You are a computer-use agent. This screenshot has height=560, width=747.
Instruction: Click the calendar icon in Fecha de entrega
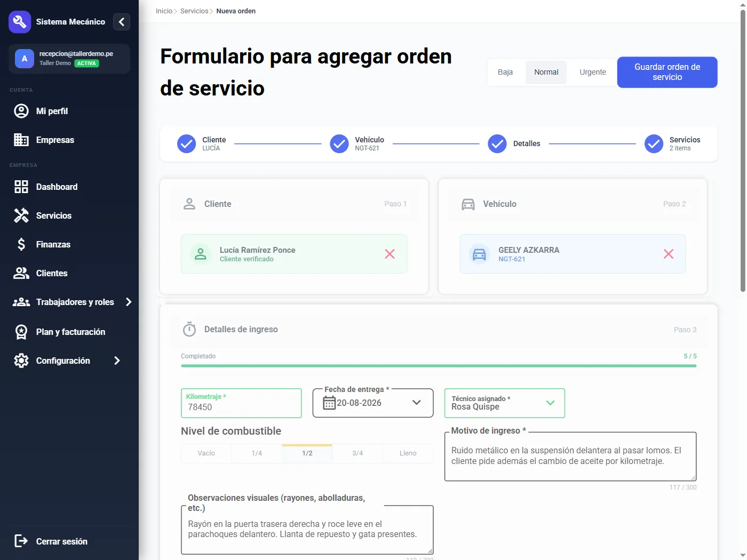[329, 403]
